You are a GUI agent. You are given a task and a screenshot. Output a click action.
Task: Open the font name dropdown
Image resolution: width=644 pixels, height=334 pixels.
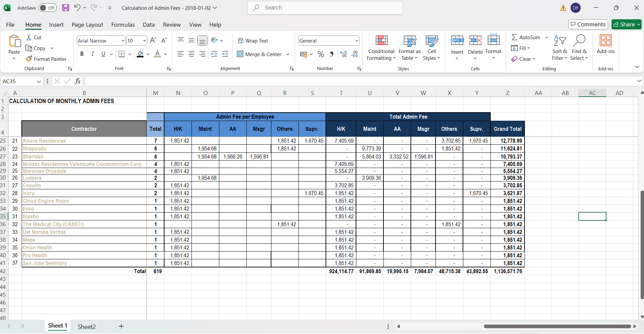123,41
